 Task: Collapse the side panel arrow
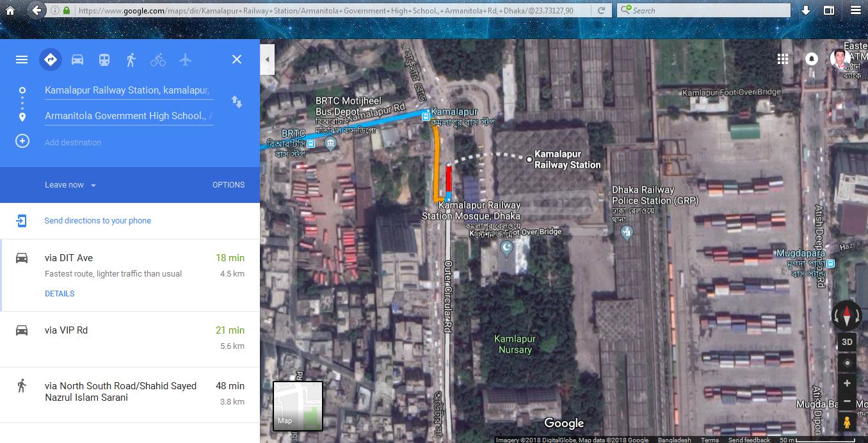267,60
